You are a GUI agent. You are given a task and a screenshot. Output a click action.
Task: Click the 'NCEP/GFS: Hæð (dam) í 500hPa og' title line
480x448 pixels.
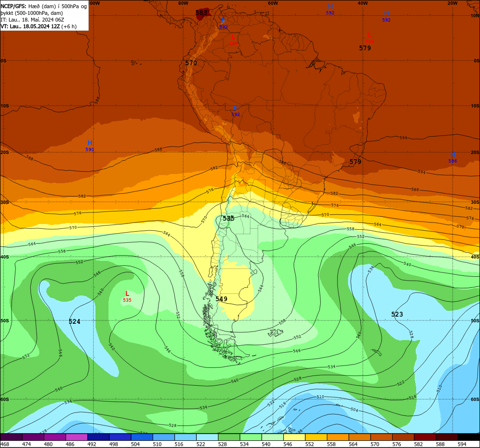(x=44, y=6)
